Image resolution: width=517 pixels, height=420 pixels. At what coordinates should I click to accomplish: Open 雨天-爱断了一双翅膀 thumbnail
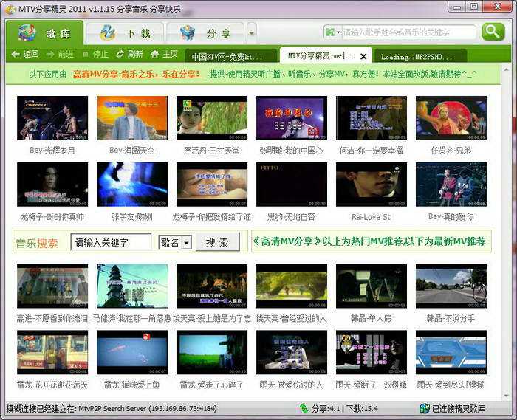(372, 352)
